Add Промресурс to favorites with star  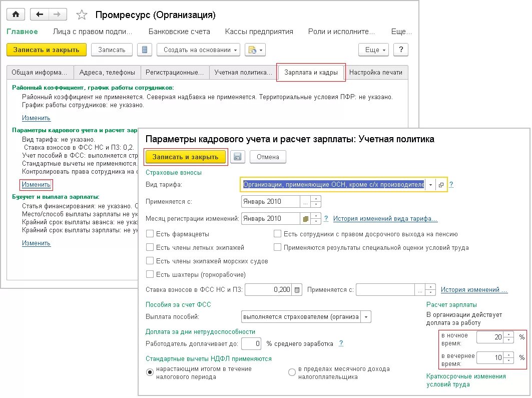pos(82,15)
